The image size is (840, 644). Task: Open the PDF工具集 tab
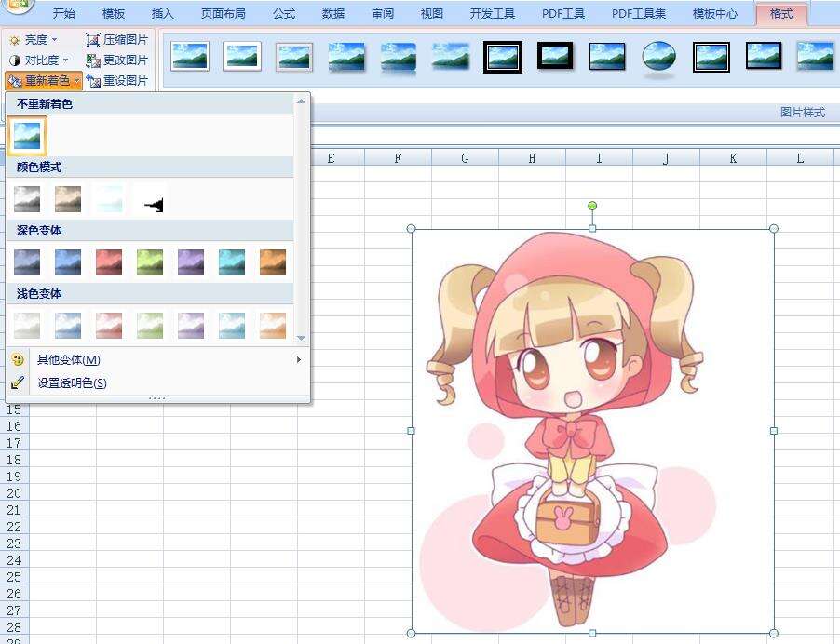639,13
